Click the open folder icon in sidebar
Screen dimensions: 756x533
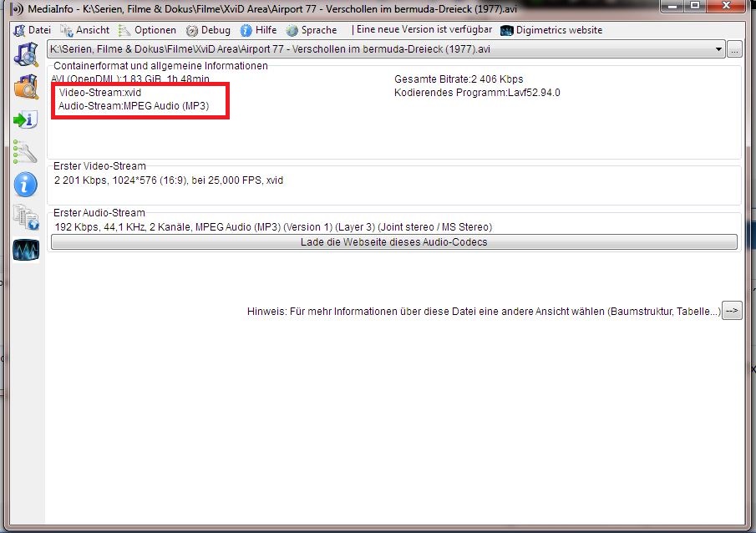[x=26, y=87]
